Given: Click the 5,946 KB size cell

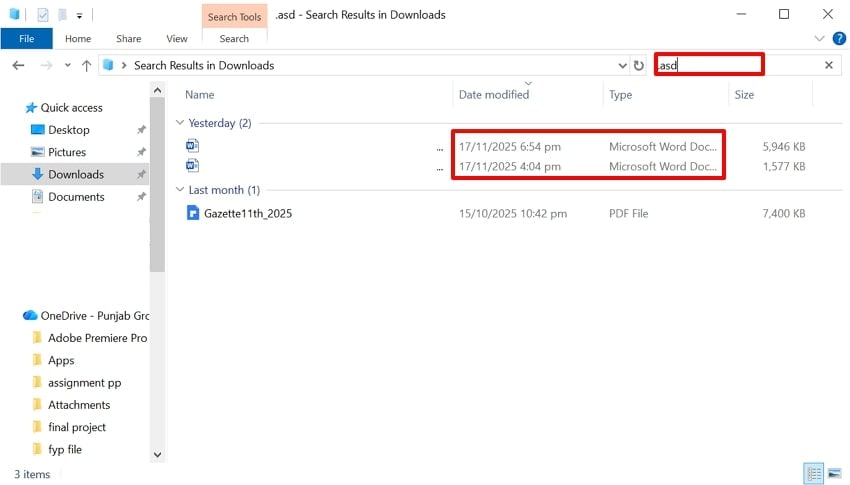Looking at the screenshot, I should [x=784, y=146].
